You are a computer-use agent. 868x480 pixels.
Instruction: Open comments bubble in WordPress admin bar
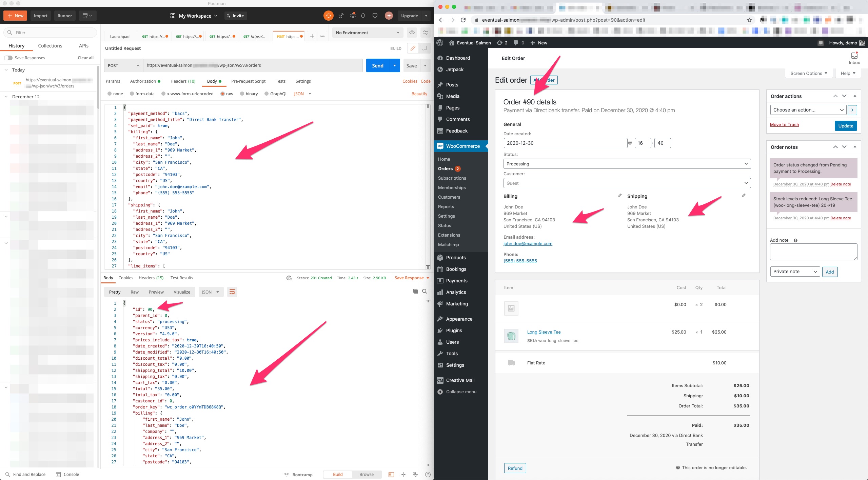point(518,43)
